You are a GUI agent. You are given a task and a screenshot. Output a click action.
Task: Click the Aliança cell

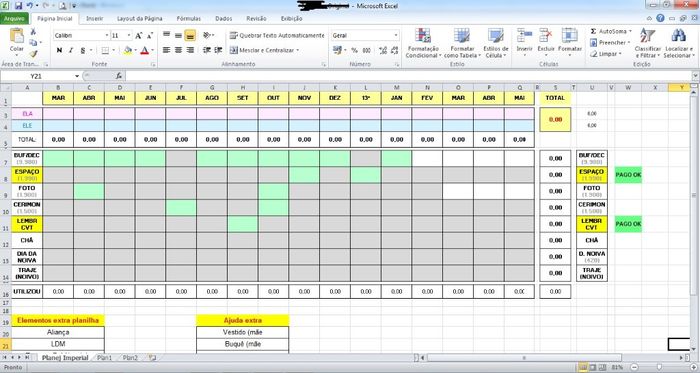58,332
